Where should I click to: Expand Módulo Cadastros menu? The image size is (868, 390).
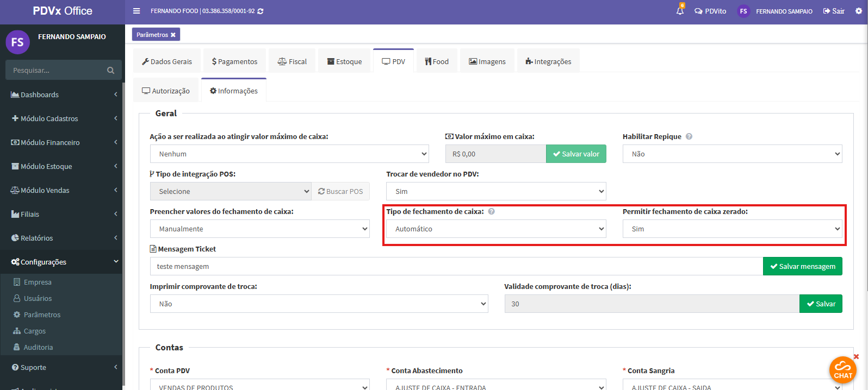pos(63,118)
